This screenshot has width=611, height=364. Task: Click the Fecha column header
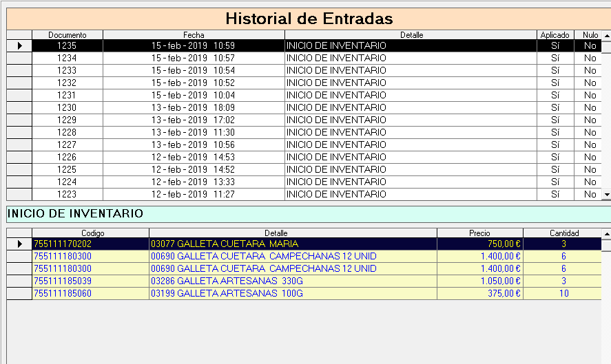(194, 34)
